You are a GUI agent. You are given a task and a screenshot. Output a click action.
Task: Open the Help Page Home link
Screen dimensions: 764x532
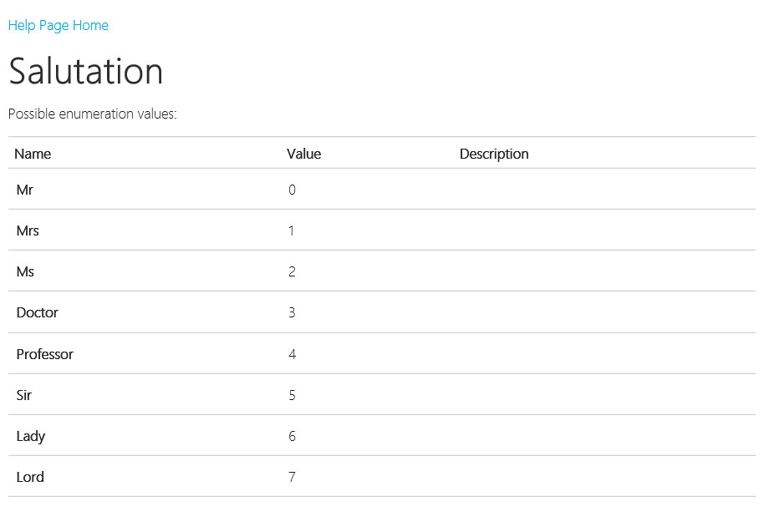(59, 26)
